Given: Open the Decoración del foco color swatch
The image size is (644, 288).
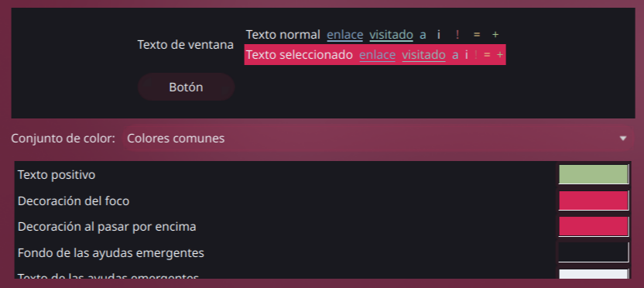Looking at the screenshot, I should (594, 201).
